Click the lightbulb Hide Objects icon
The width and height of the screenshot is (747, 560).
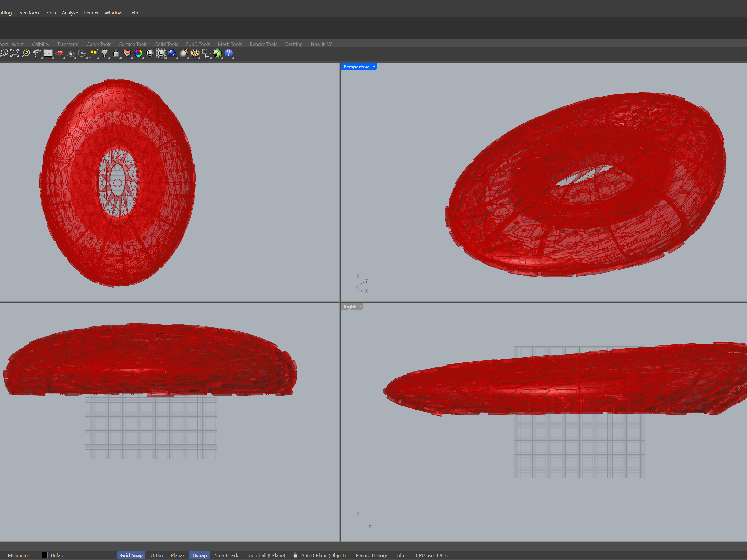click(x=105, y=53)
